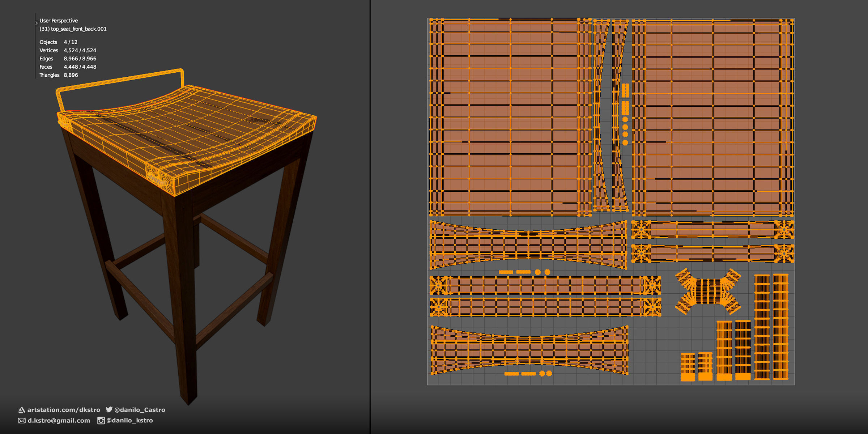Click the ArtStation logo icon
This screenshot has height=434, width=868.
click(22, 410)
